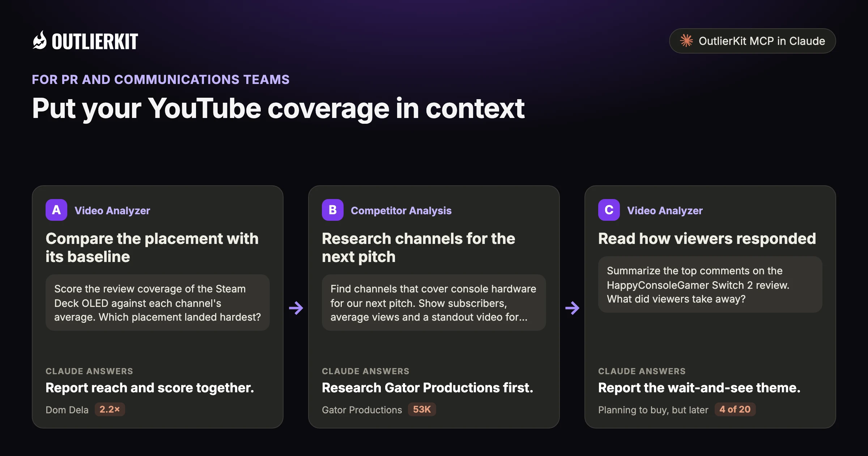Click the OutlierKit flame logo icon
The width and height of the screenshot is (868, 456).
tap(40, 40)
